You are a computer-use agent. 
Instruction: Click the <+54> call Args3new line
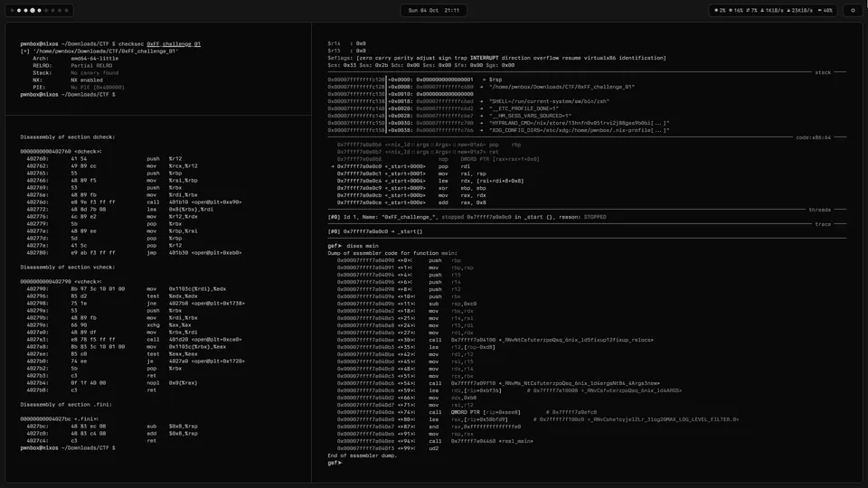pyautogui.click(x=498, y=383)
